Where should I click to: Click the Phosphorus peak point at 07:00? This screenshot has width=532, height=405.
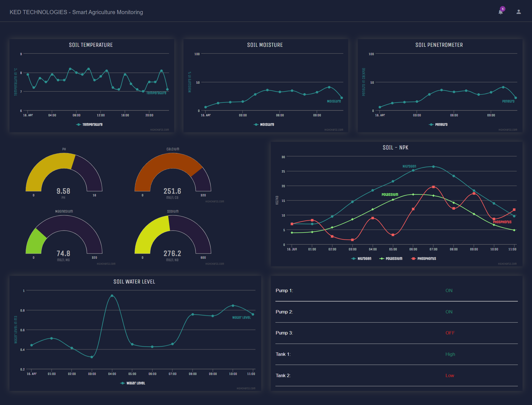tap(433, 187)
